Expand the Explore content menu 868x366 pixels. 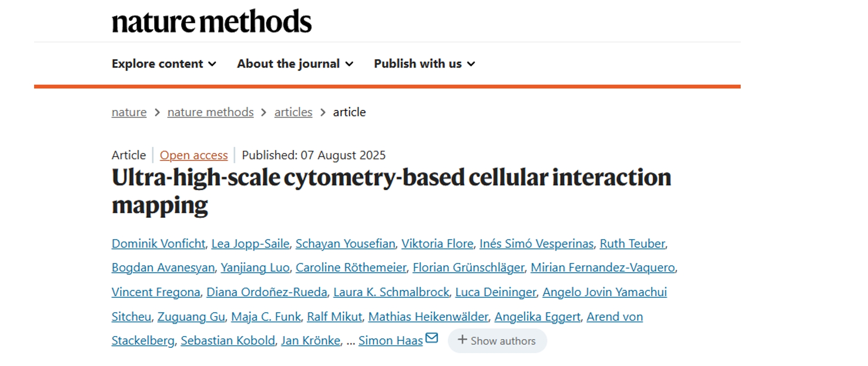click(164, 64)
